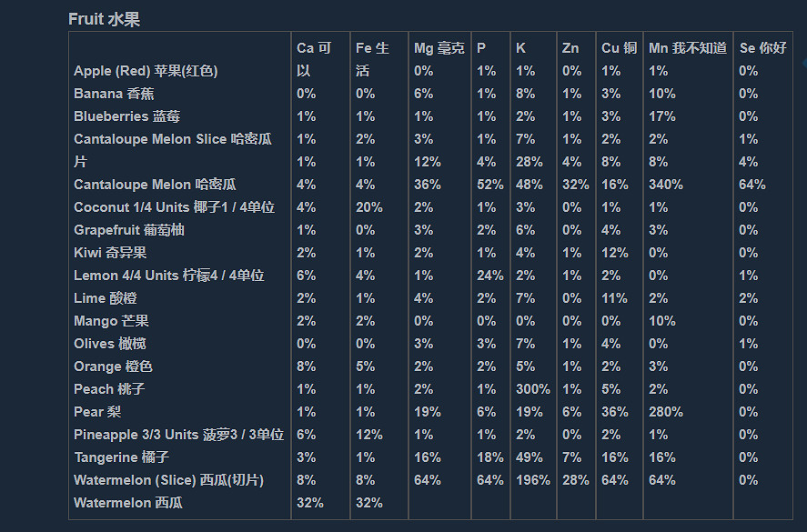Viewport: 807px width, 532px height.
Task: Select the 300% value in the K column
Action: pyautogui.click(x=532, y=389)
